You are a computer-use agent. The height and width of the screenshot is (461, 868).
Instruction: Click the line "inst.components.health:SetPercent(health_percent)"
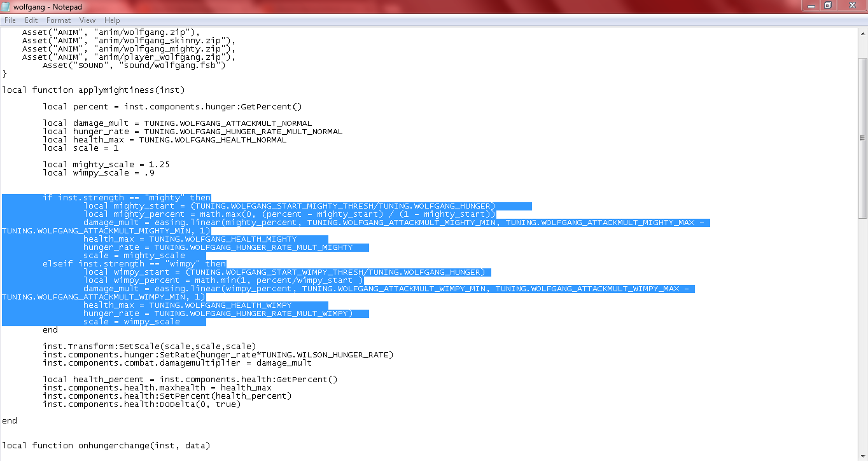[167, 396]
